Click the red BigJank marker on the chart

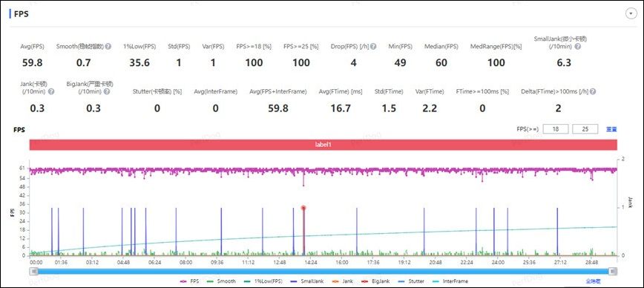click(x=303, y=208)
